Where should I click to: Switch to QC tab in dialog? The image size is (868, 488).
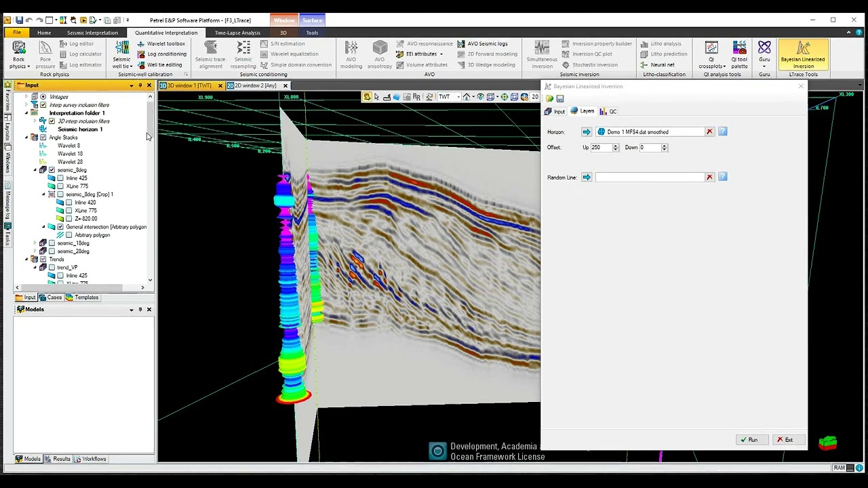[x=608, y=111]
